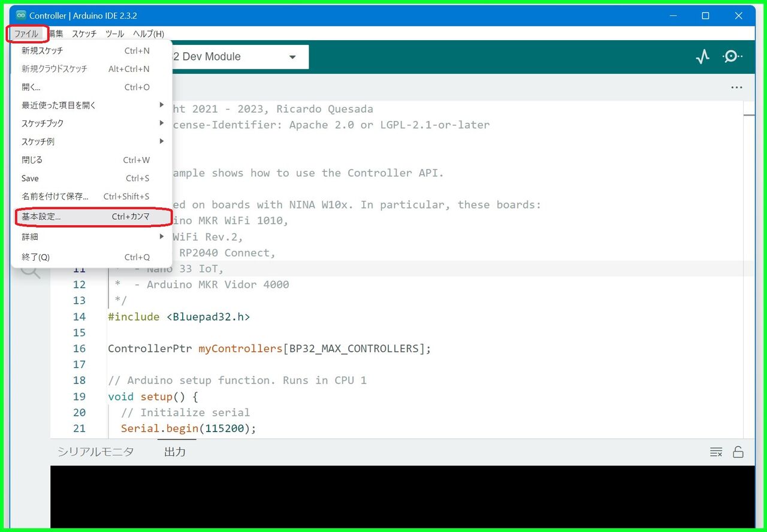
Task: Toggle the autoscroll lock in the output panel
Action: 738,452
